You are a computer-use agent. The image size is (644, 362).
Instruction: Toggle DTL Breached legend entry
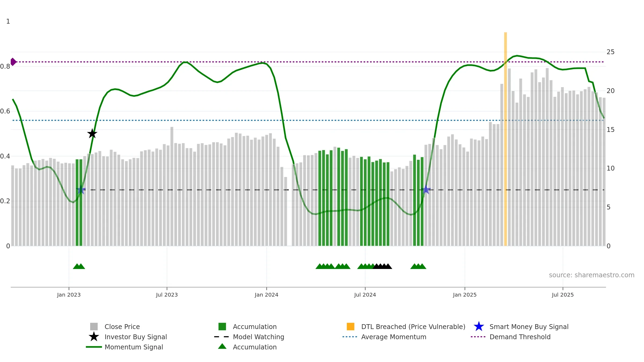pyautogui.click(x=413, y=327)
